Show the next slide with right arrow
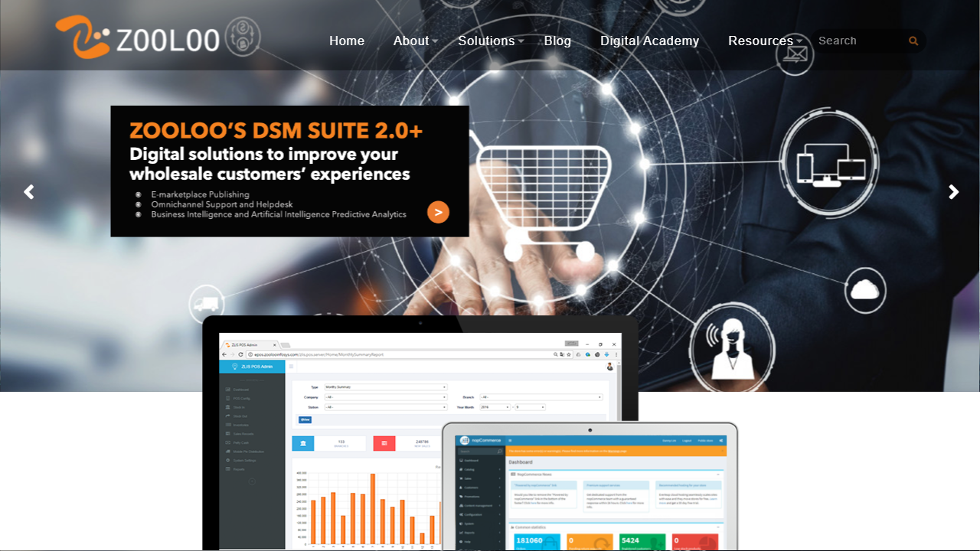The image size is (980, 551). (x=954, y=192)
